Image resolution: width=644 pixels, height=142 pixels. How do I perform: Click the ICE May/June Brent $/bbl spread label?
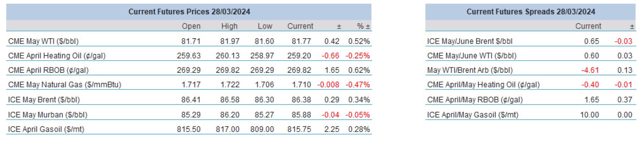[470, 41]
